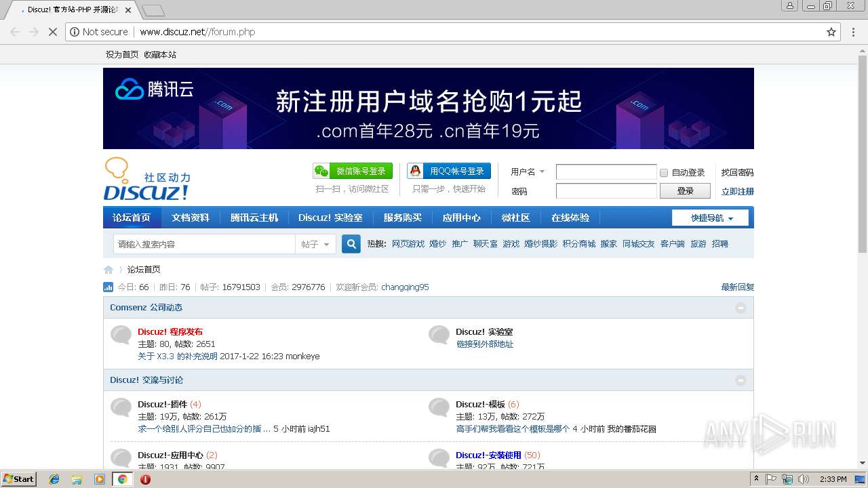Open the Discuz!-安装使用 forum link
868x488 pixels.
[x=488, y=455]
